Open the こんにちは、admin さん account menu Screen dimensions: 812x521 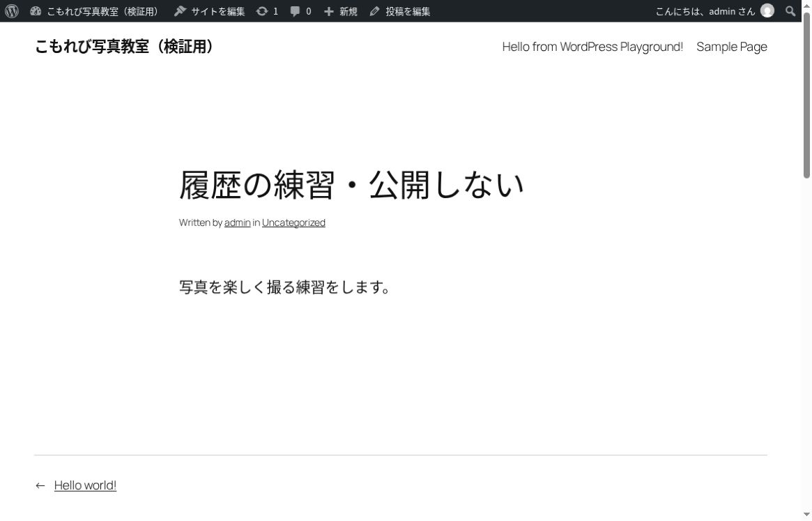click(x=714, y=11)
